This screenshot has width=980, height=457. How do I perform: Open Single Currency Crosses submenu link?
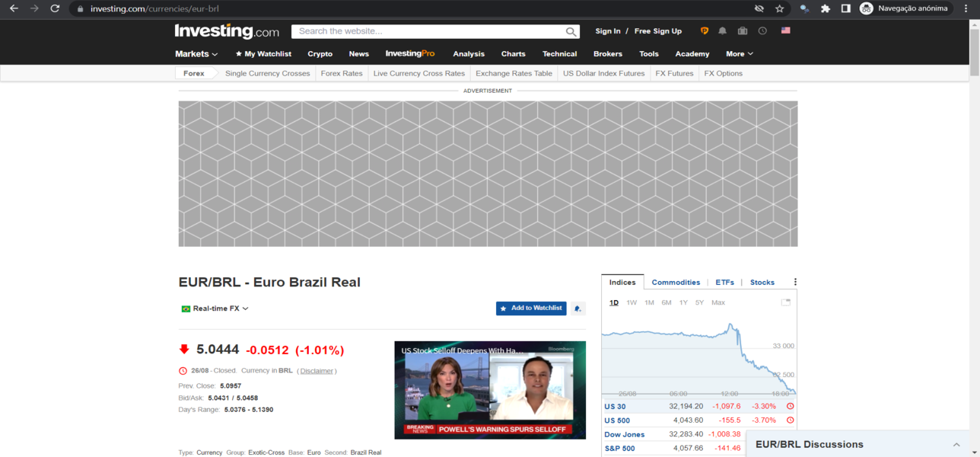tap(268, 74)
